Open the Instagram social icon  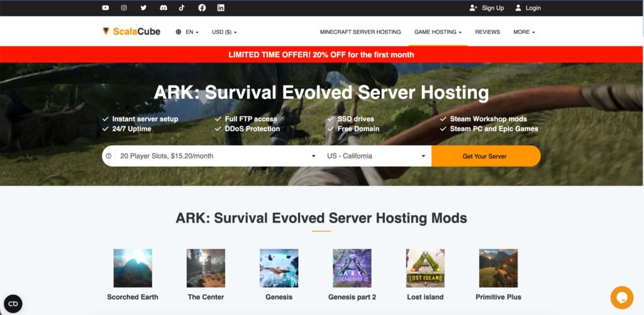point(124,8)
